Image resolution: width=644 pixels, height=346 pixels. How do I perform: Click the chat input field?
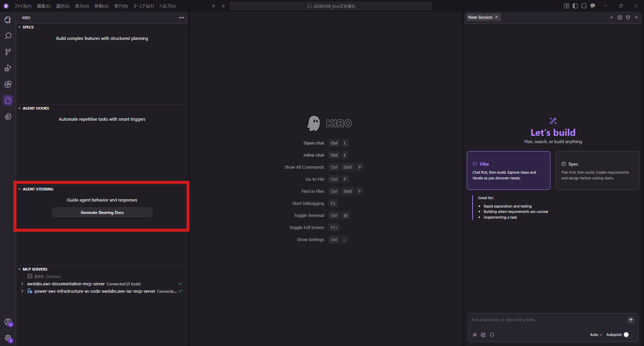[547, 320]
